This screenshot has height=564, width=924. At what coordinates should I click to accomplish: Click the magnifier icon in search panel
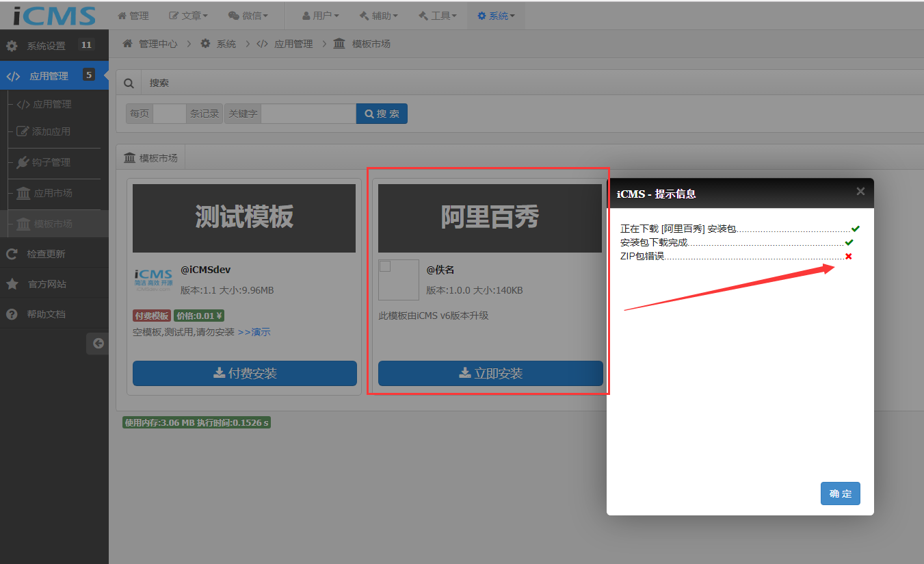point(129,83)
